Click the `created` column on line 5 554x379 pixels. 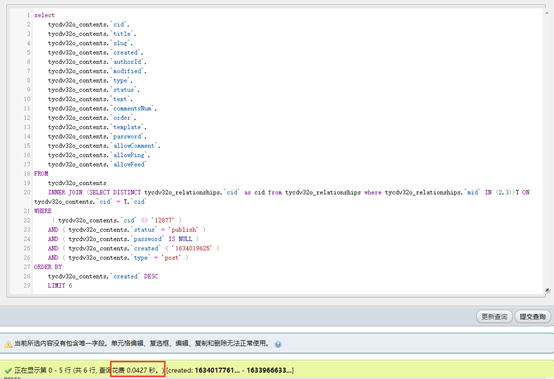tap(126, 52)
